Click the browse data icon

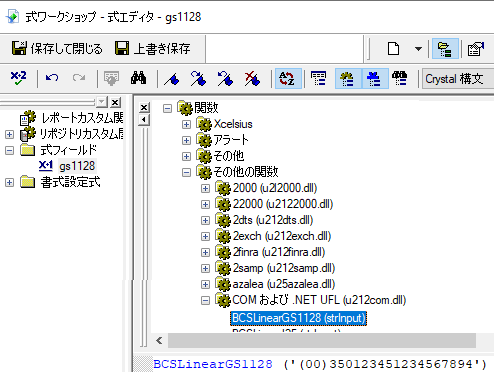click(111, 78)
